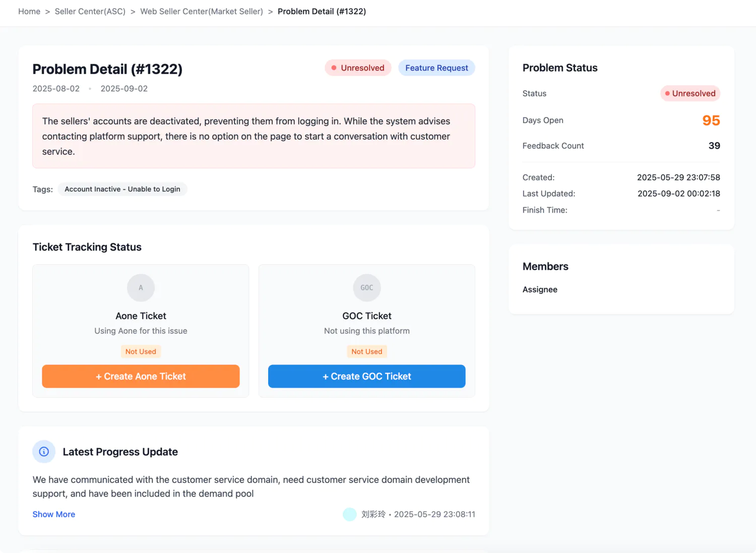This screenshot has width=756, height=553.
Task: Go to Home in the breadcrumb
Action: click(x=29, y=11)
